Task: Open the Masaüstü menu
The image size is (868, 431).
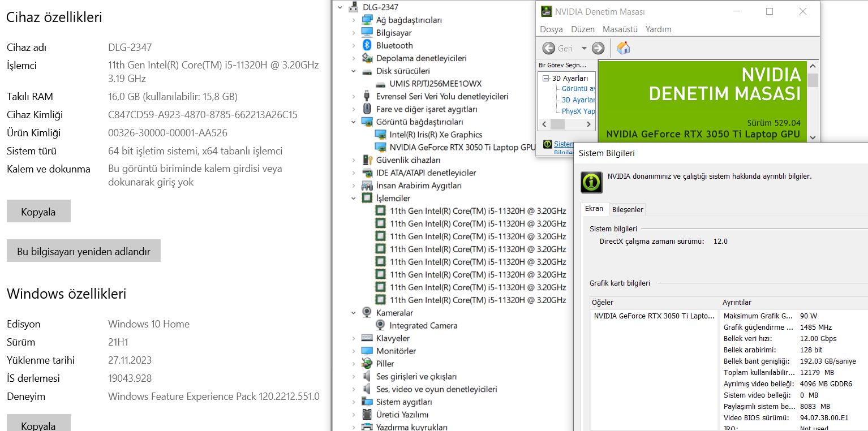Action: point(620,29)
